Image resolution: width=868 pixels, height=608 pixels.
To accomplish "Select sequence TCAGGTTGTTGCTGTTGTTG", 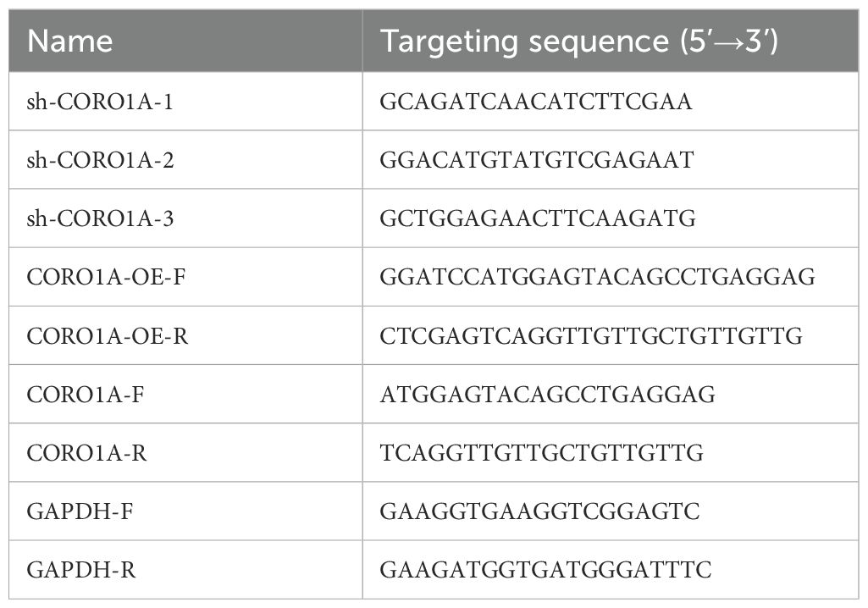I will point(541,453).
